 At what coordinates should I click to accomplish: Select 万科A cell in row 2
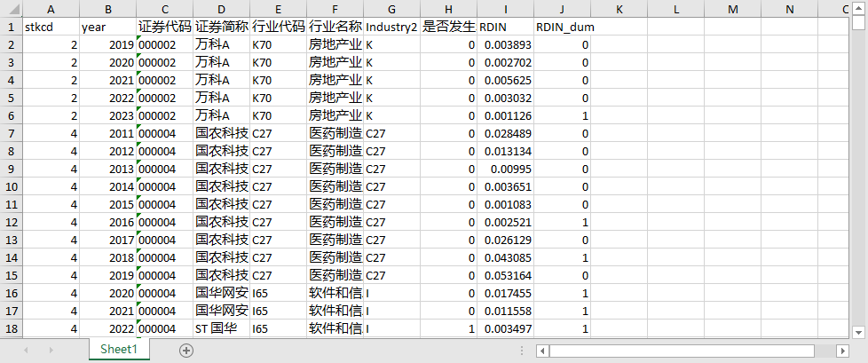click(x=222, y=45)
